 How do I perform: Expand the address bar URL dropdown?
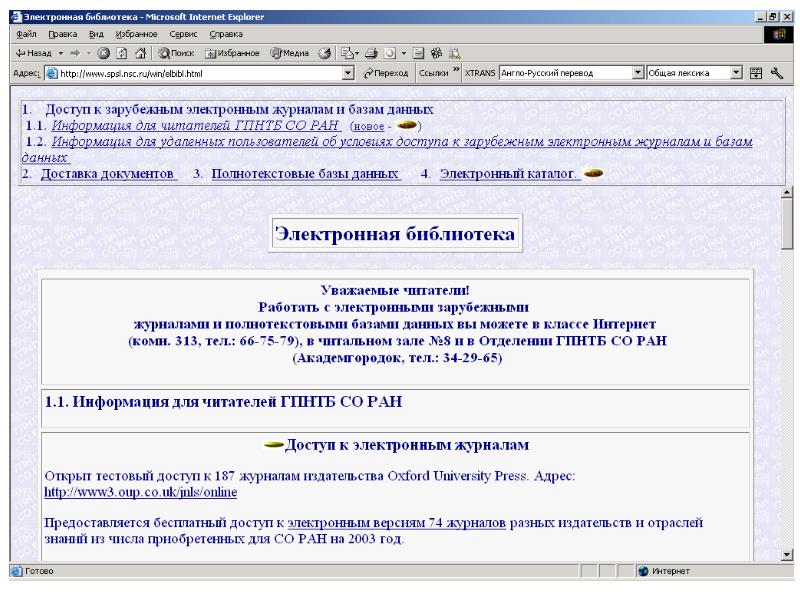click(x=348, y=72)
